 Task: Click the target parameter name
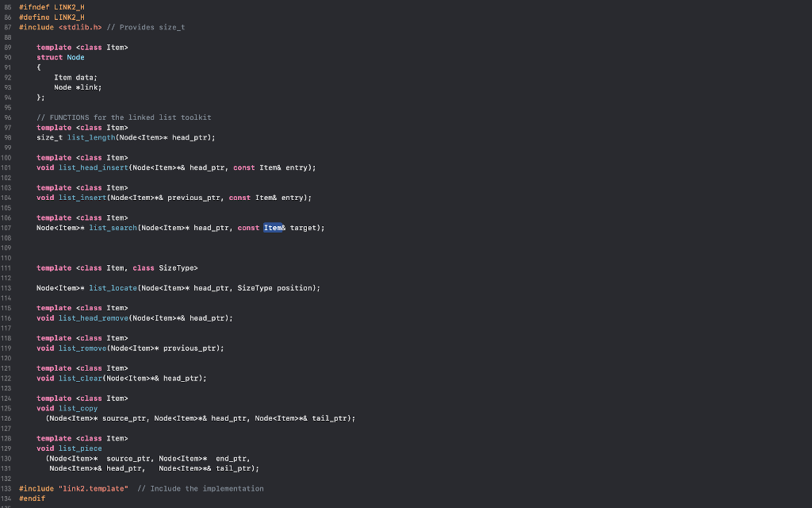[303, 228]
